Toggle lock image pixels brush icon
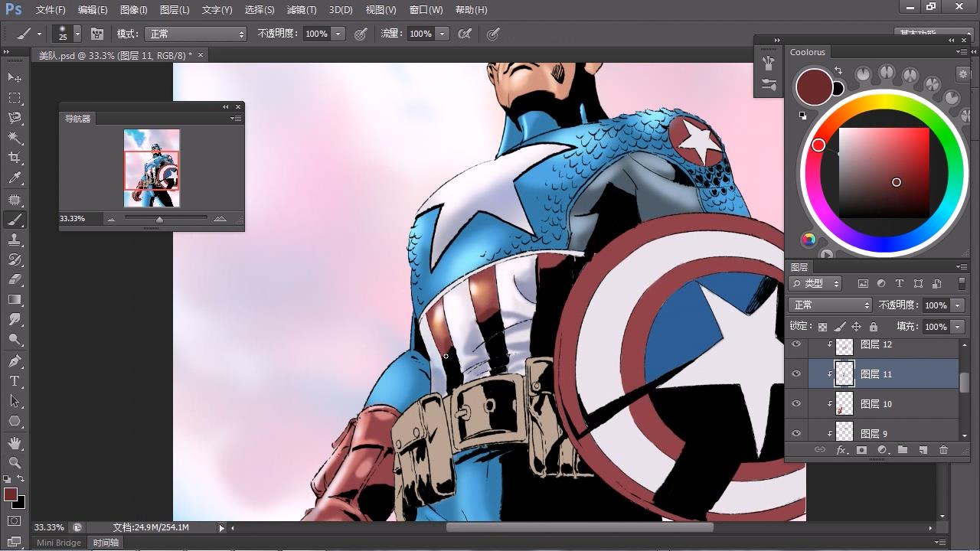This screenshot has height=551, width=980. (x=840, y=327)
